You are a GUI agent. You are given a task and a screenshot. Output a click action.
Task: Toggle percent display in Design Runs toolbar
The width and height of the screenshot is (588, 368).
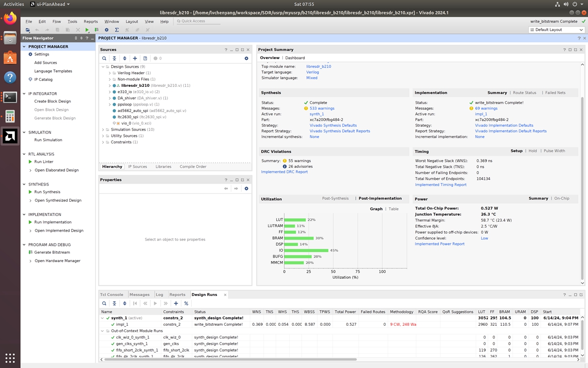tap(186, 303)
